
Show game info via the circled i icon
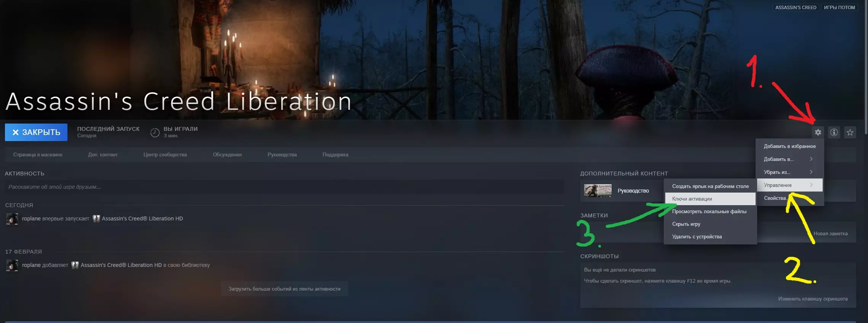click(834, 132)
